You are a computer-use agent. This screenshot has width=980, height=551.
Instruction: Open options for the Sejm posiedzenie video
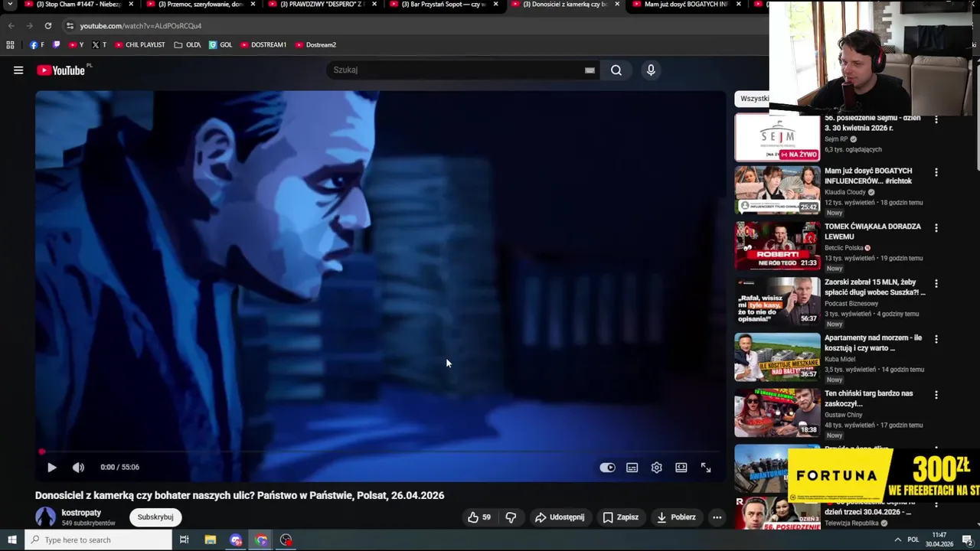[x=936, y=120]
